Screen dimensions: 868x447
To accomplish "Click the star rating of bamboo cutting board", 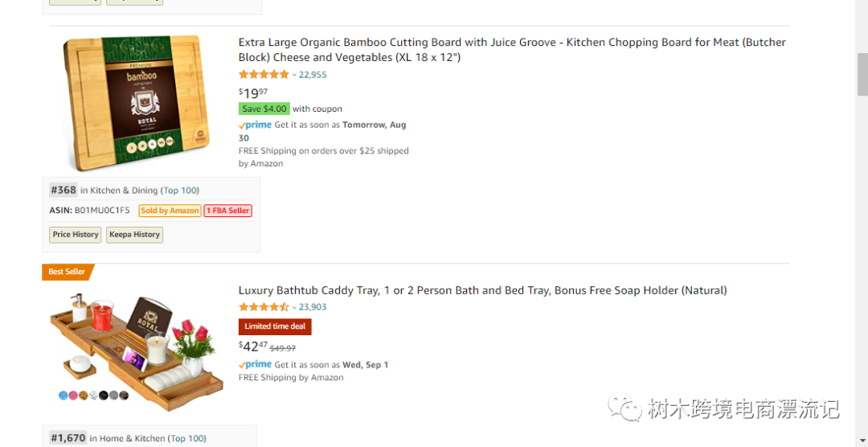I will pyautogui.click(x=264, y=75).
